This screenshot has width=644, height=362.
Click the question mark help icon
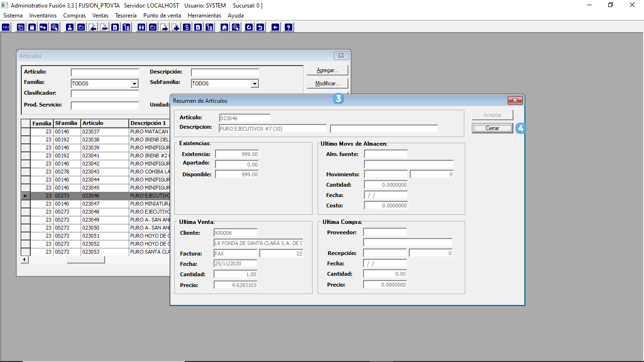[x=289, y=27]
